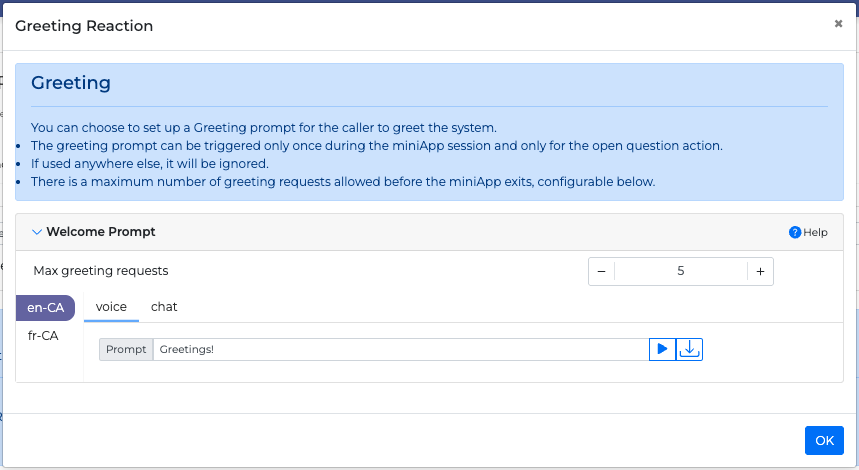Screen dimensions: 859x470
Task: Select the en-CA language
Action: 45,308
